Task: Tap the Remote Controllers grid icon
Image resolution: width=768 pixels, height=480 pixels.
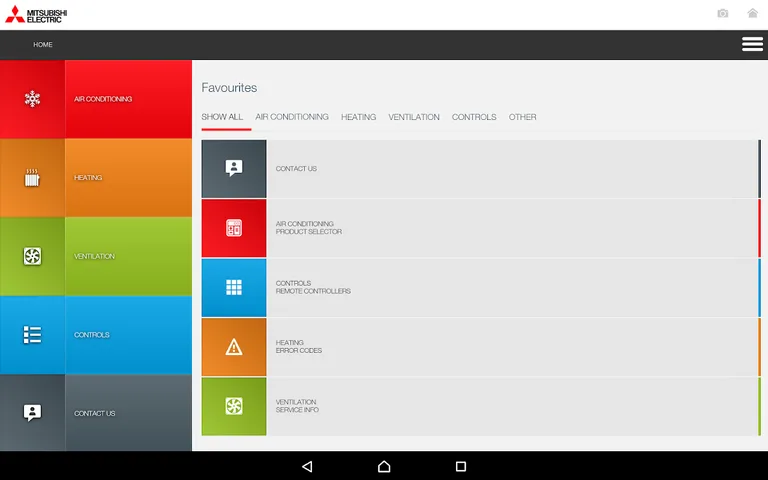Action: pyautogui.click(x=234, y=288)
